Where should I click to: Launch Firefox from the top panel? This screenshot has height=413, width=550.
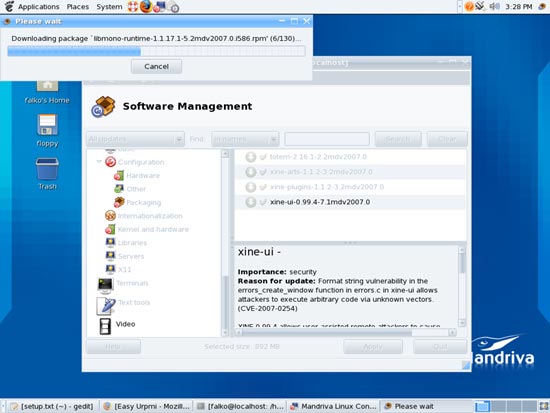tap(146, 6)
